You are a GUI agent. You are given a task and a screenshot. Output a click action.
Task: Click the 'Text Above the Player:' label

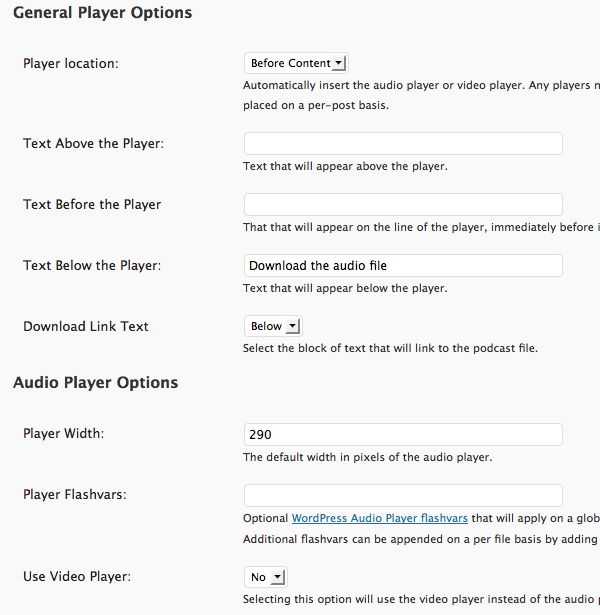click(93, 143)
